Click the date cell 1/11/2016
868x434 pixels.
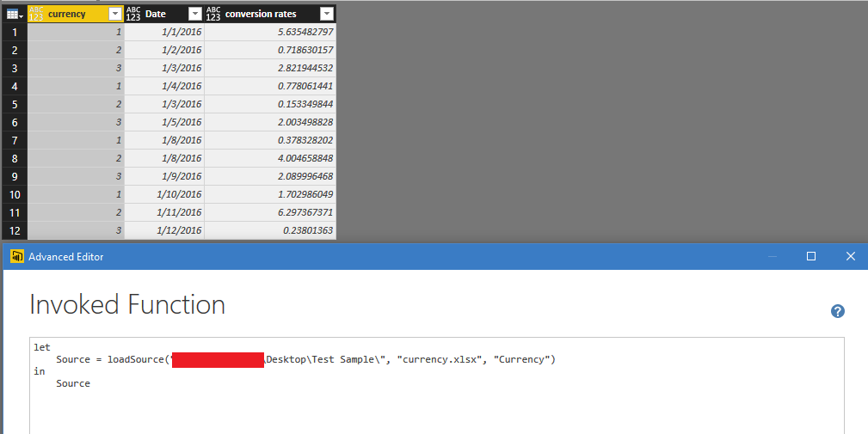pyautogui.click(x=164, y=212)
